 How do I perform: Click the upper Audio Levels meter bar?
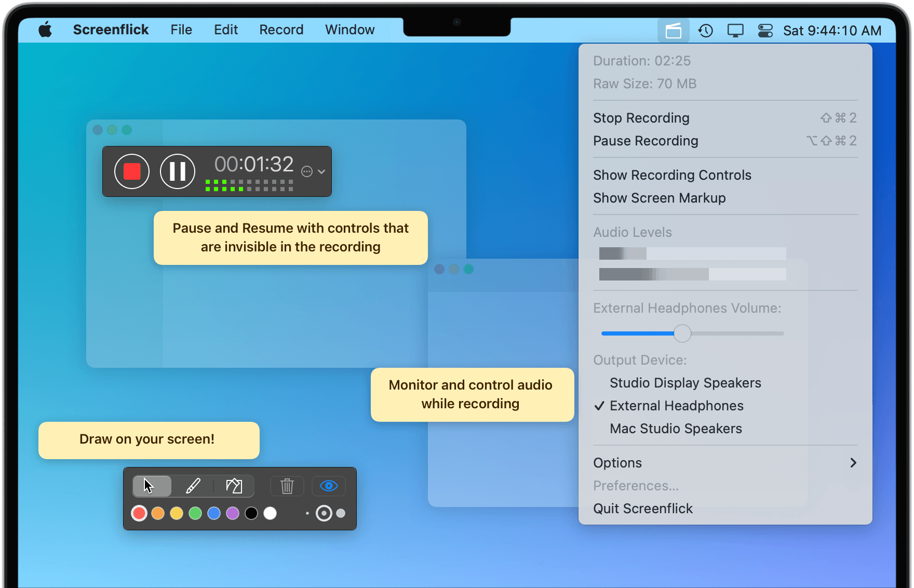[692, 253]
